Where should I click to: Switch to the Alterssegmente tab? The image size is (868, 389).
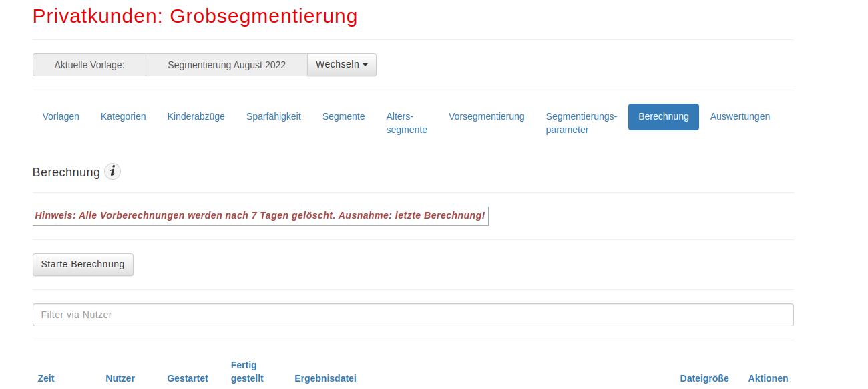tap(407, 123)
